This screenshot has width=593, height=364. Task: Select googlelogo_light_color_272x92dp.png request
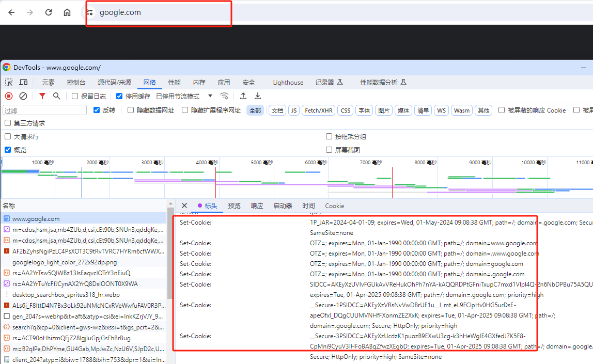coord(83,262)
